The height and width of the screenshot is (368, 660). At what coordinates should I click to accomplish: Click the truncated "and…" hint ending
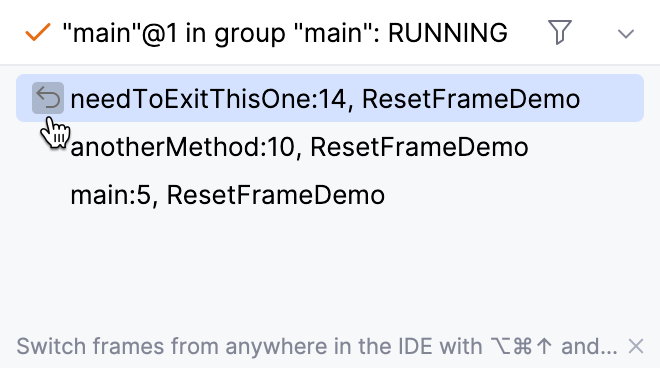pyautogui.click(x=589, y=347)
